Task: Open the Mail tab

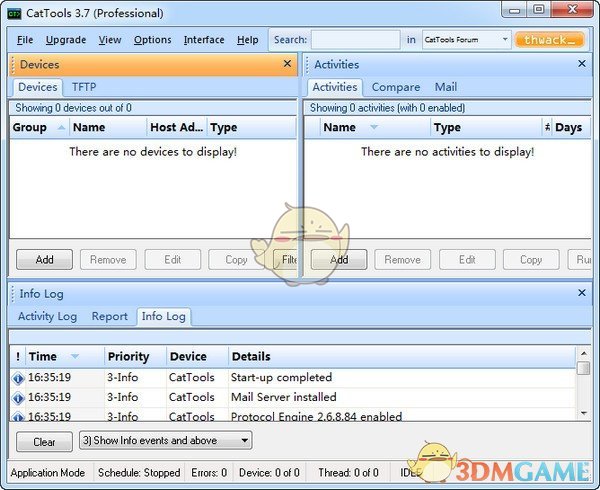Action: click(445, 87)
